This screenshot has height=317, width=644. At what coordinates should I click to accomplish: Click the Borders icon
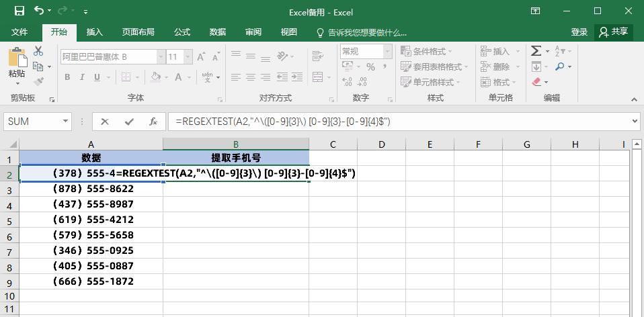tap(126, 77)
